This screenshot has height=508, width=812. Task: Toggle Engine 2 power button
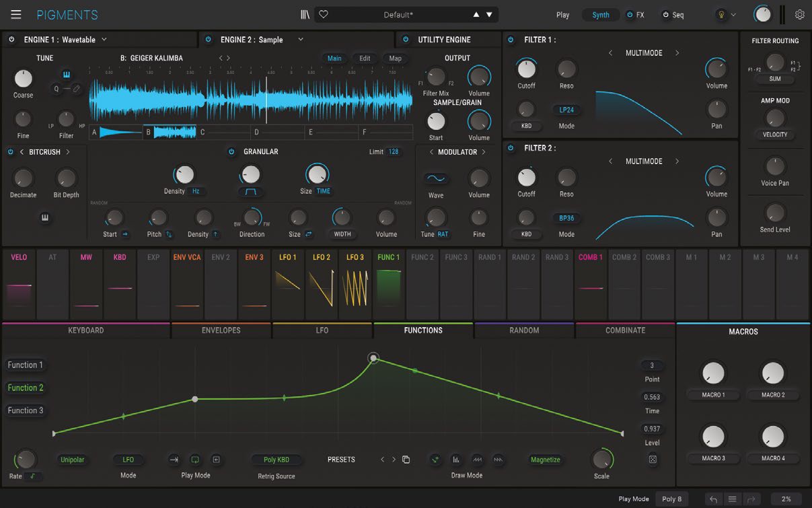point(208,40)
